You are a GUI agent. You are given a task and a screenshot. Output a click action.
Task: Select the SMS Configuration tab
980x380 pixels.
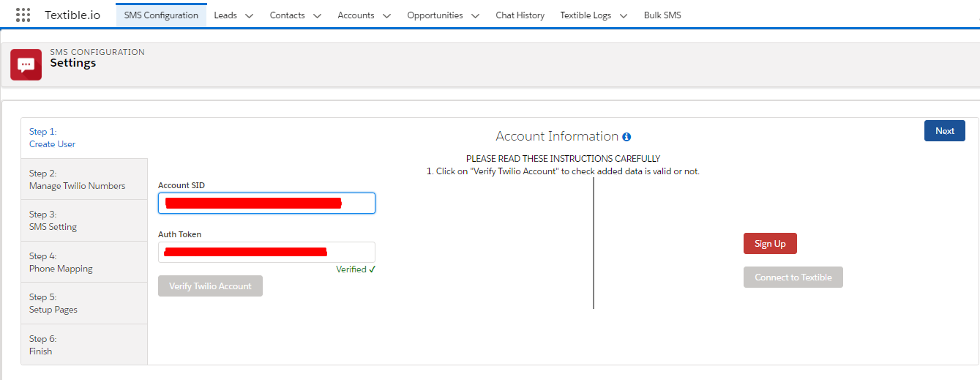tap(161, 15)
